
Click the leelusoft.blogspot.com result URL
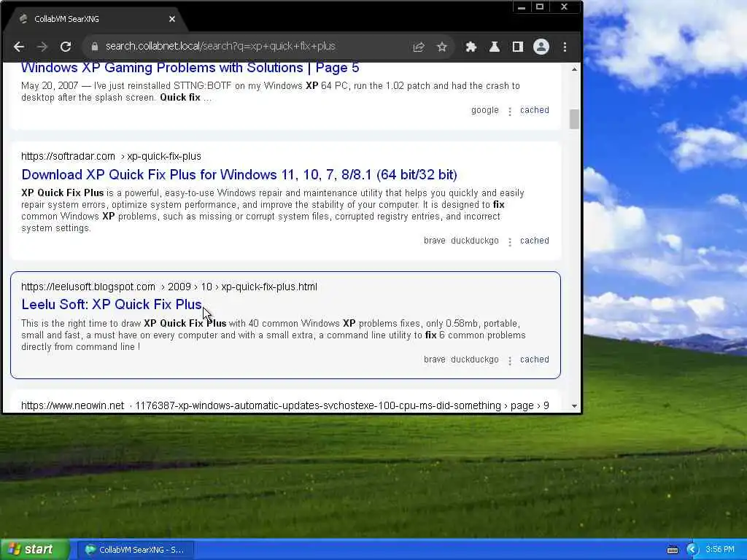(169, 287)
